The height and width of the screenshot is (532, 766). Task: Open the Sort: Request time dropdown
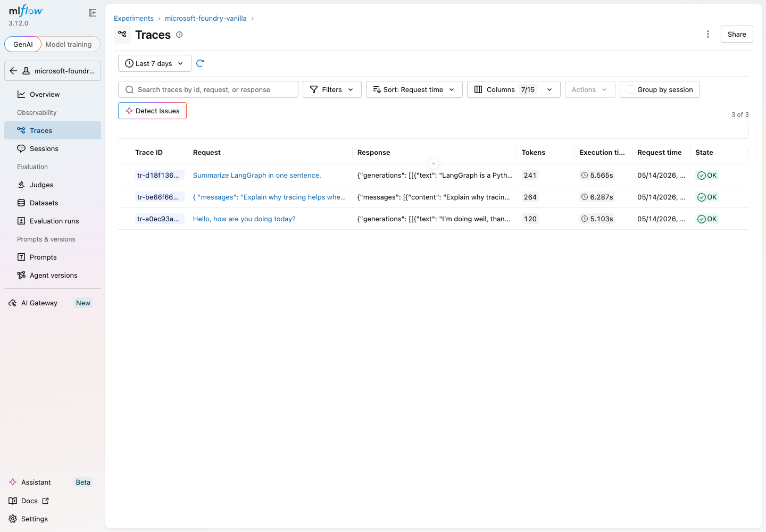[414, 89]
